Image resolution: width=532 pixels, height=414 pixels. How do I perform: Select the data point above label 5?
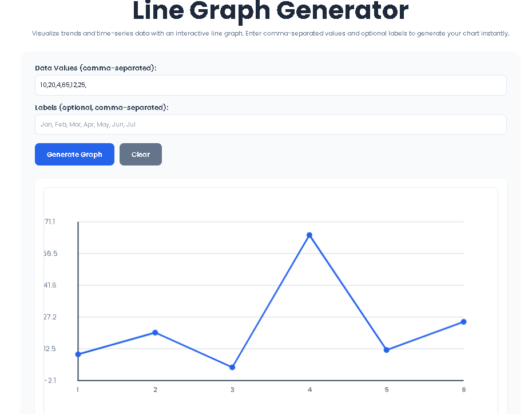[387, 349]
